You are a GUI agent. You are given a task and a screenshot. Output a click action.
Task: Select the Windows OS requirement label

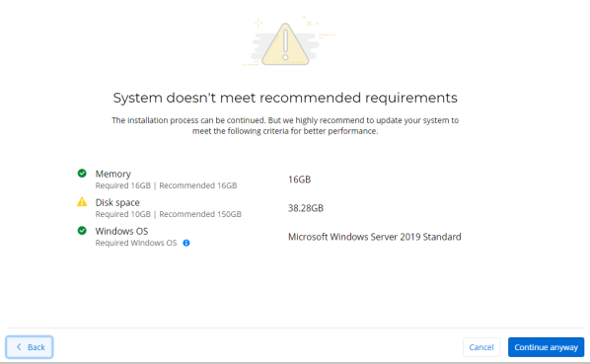[x=121, y=231]
